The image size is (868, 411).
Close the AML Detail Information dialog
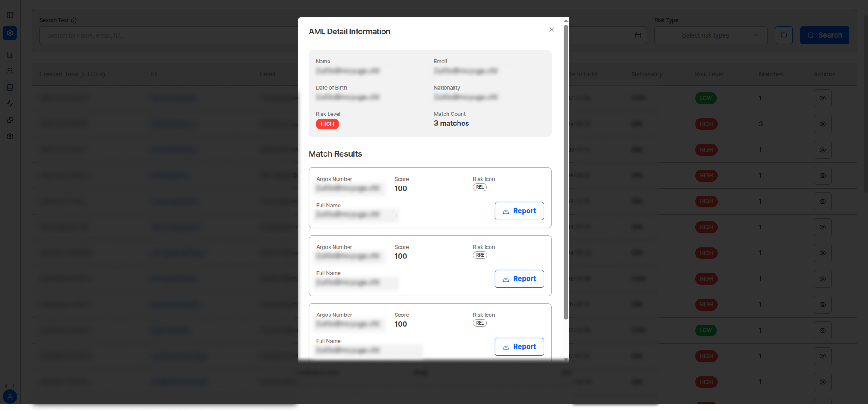[x=551, y=29]
